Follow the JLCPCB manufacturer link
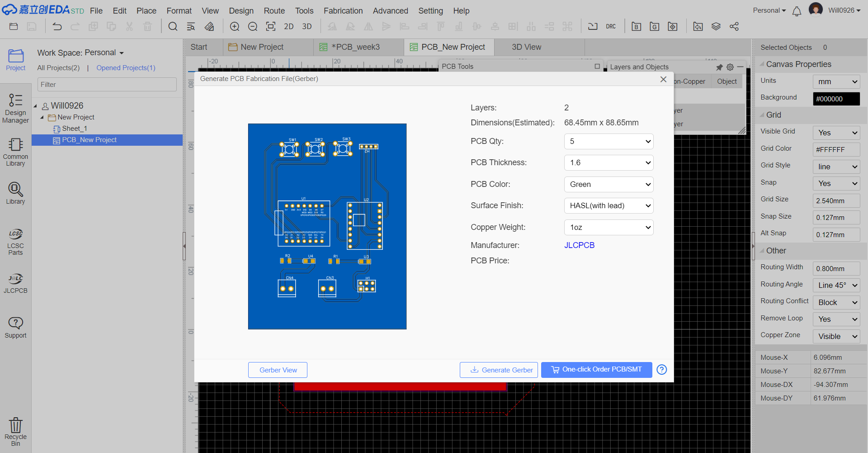The image size is (868, 453). point(579,245)
